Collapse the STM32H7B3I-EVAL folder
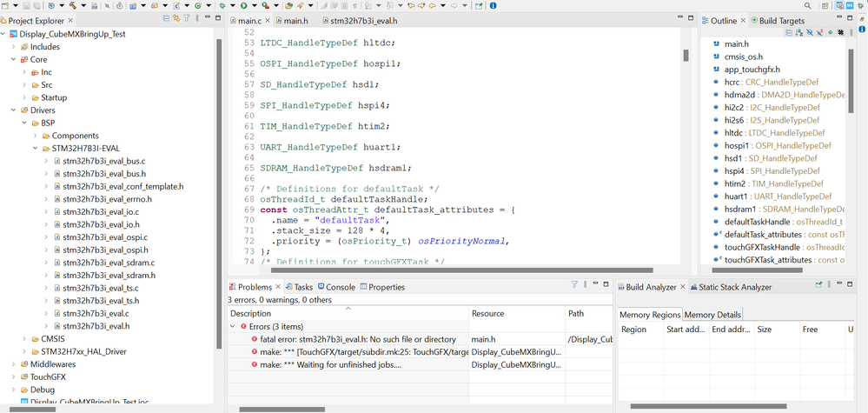The image size is (868, 413). 36,149
